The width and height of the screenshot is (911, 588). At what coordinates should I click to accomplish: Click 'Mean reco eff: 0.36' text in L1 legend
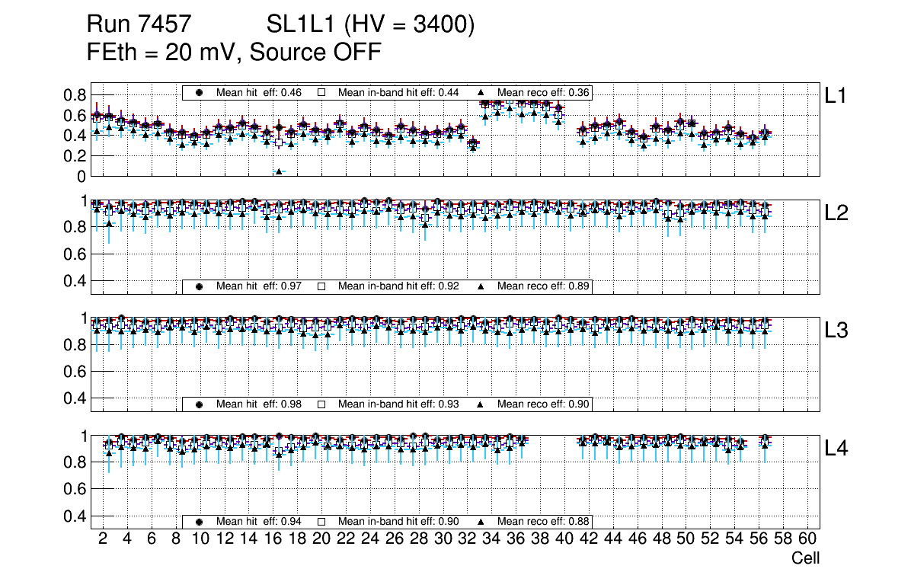click(x=543, y=92)
